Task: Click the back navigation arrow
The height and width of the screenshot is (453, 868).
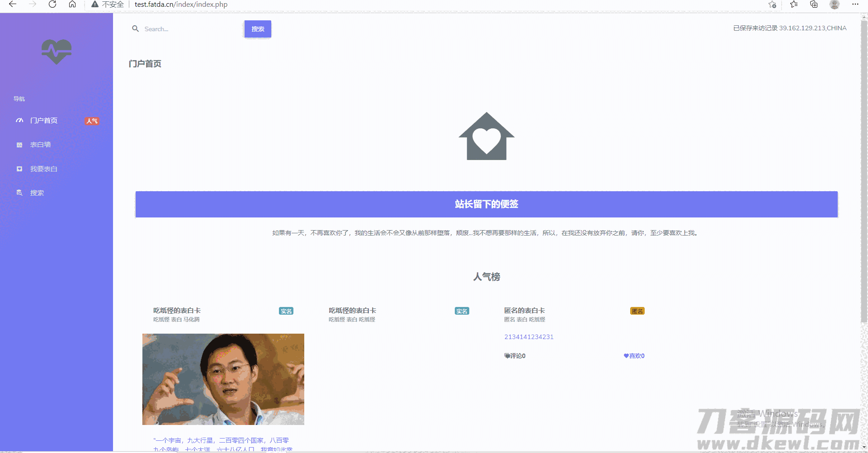Action: (x=13, y=5)
